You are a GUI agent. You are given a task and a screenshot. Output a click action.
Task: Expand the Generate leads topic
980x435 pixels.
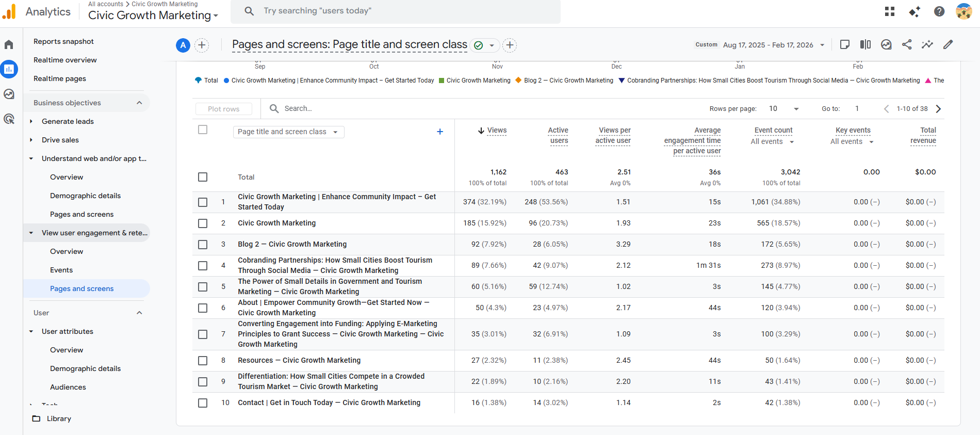pos(31,121)
